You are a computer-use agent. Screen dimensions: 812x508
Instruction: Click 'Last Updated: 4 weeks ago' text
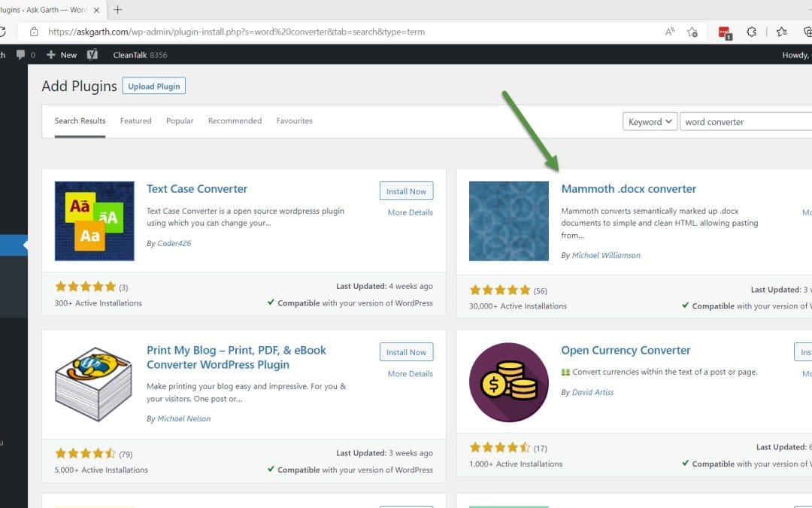click(x=384, y=286)
